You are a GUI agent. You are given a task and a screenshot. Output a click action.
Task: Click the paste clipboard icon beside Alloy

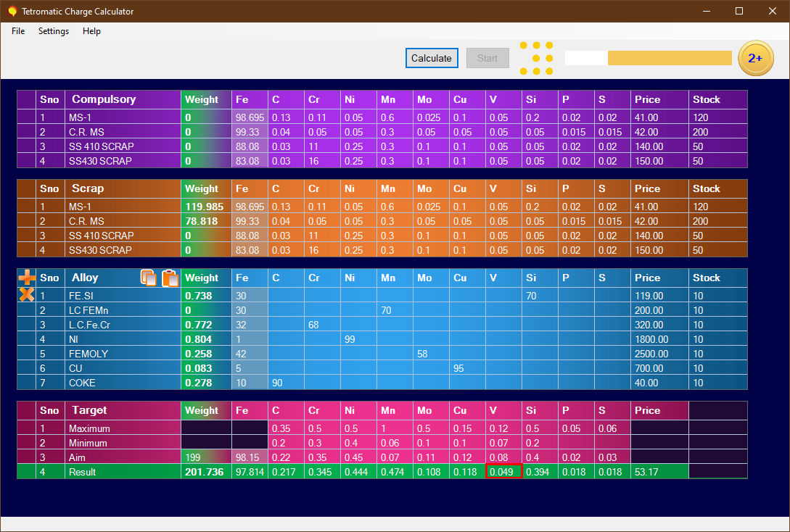point(170,277)
